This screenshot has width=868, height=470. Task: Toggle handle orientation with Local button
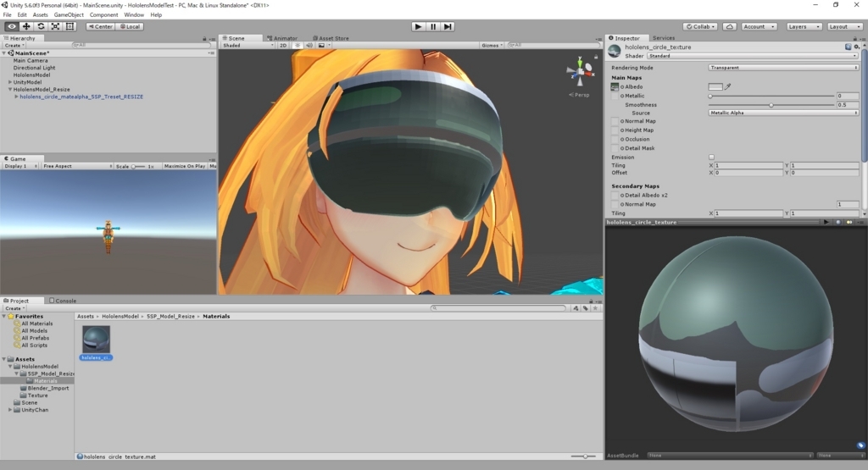(x=130, y=26)
